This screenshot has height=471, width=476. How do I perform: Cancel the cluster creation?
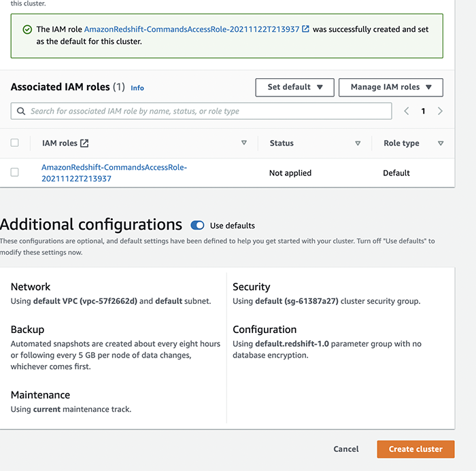coord(346,449)
